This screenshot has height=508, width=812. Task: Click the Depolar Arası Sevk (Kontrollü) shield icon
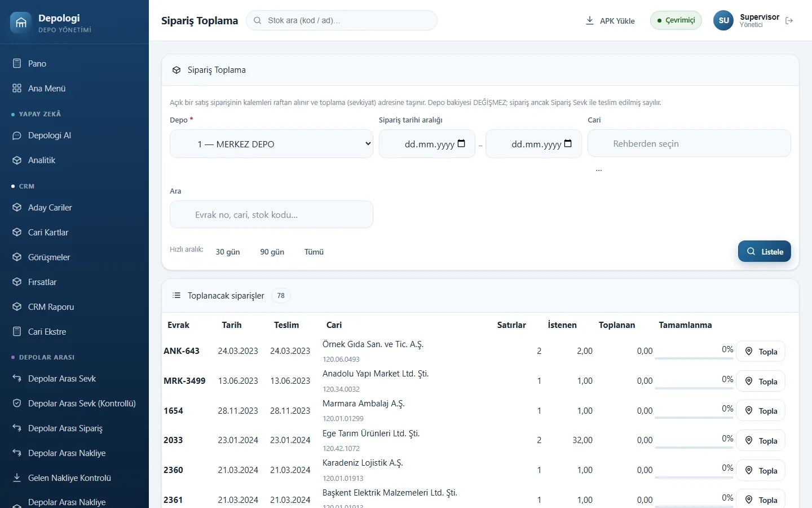pos(17,403)
